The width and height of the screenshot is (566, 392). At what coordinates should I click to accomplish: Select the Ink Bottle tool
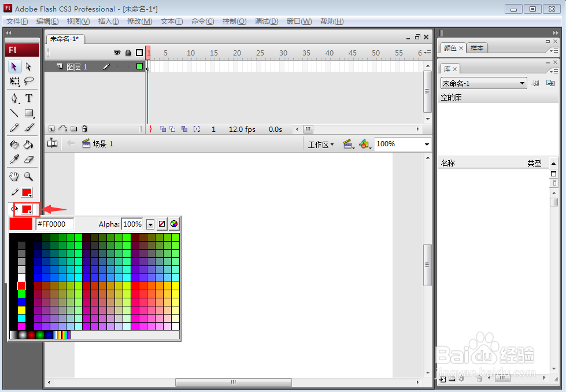pos(14,145)
